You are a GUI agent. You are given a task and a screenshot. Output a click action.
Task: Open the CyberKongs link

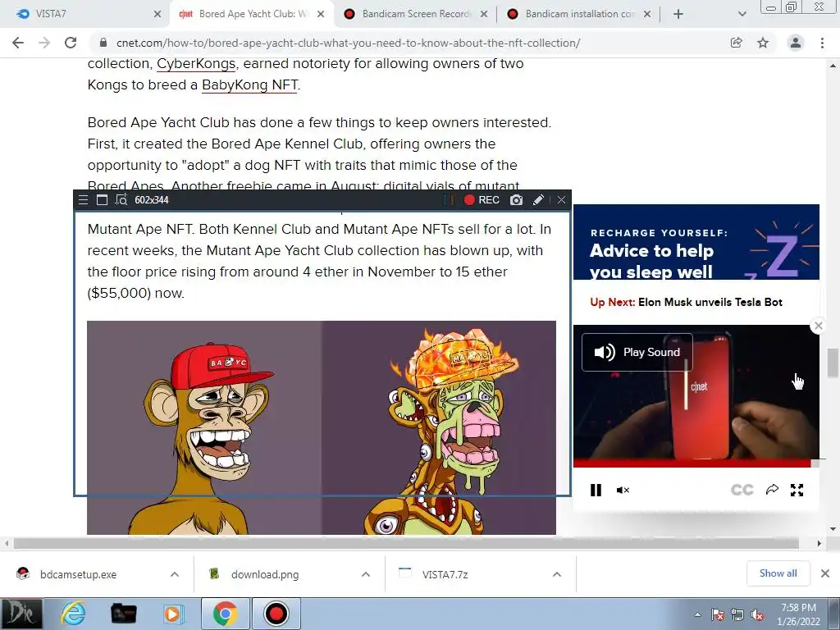(196, 64)
